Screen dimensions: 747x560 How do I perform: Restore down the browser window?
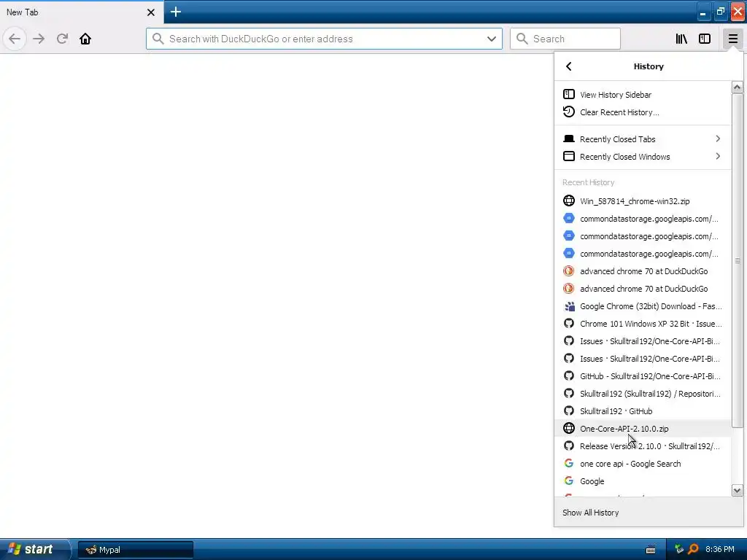point(720,12)
